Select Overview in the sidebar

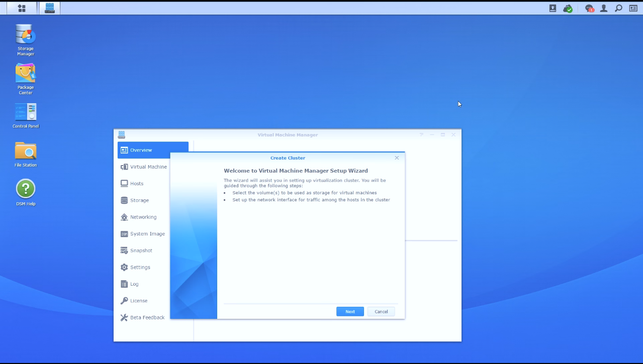(x=153, y=150)
